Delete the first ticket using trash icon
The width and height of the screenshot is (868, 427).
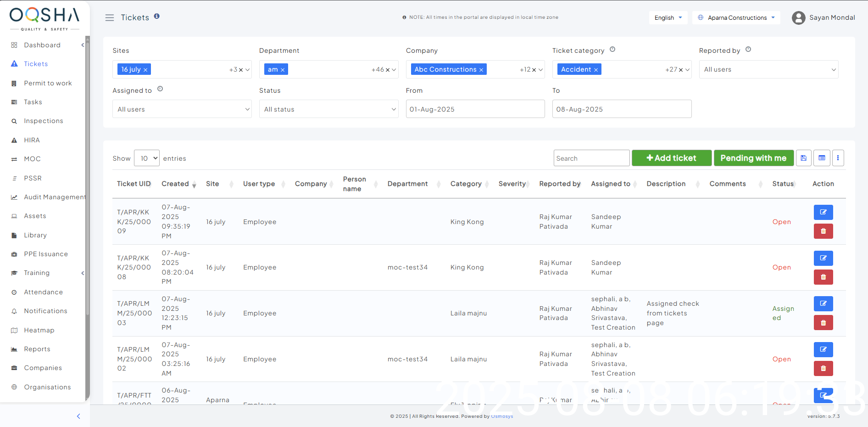click(x=823, y=231)
